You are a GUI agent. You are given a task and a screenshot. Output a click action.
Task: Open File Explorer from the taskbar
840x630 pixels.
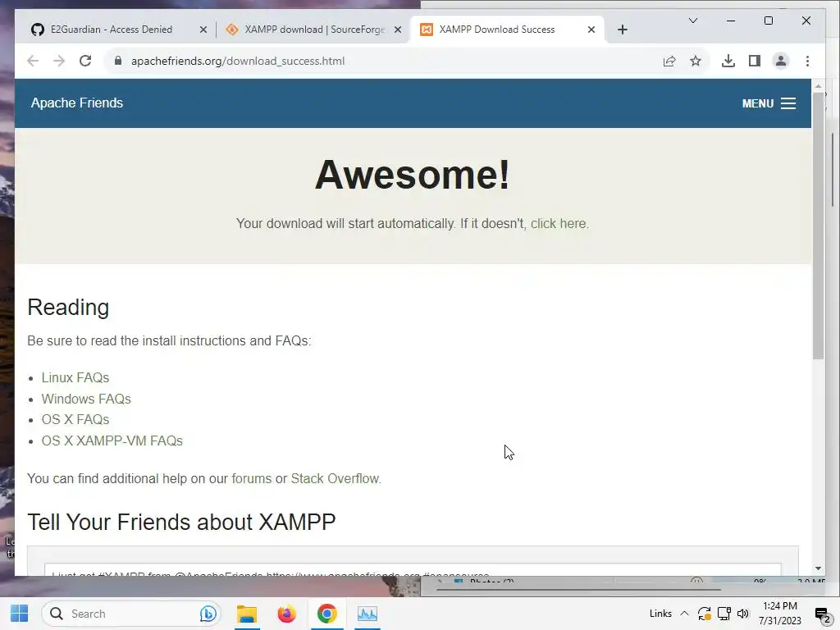[247, 614]
